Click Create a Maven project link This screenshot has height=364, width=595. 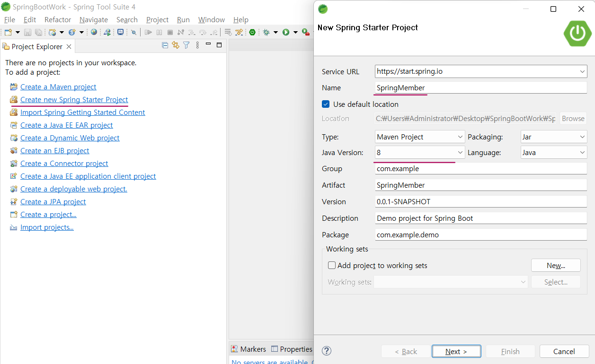[x=58, y=87]
